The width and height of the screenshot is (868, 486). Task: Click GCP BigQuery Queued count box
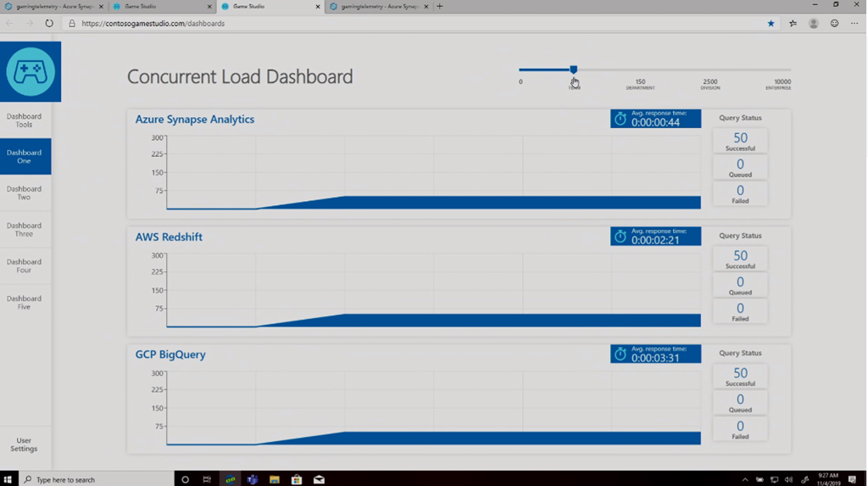[x=740, y=402]
